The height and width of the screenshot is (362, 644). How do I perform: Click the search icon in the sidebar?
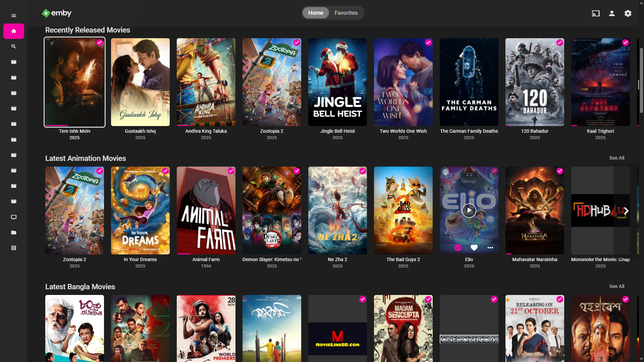pos(14,47)
